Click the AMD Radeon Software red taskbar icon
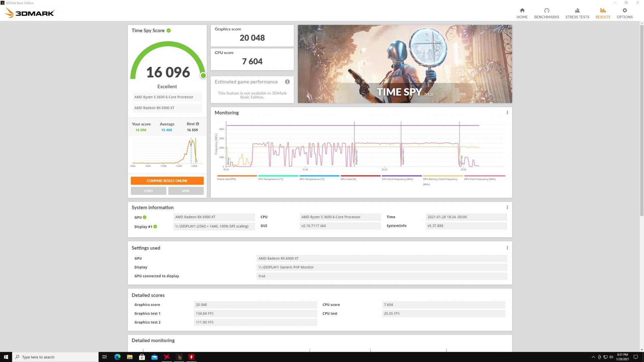This screenshot has width=644, height=362. [x=192, y=357]
